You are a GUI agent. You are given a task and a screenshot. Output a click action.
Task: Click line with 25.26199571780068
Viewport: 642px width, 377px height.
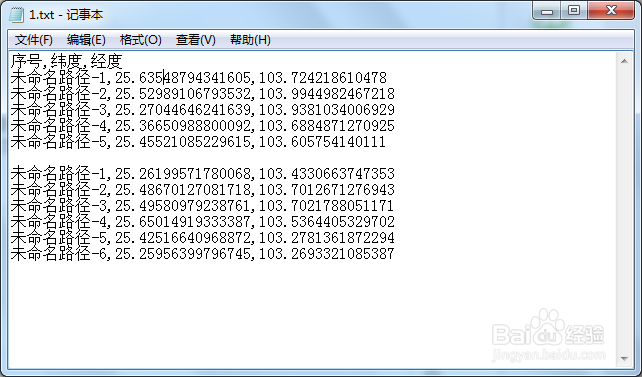203,174
